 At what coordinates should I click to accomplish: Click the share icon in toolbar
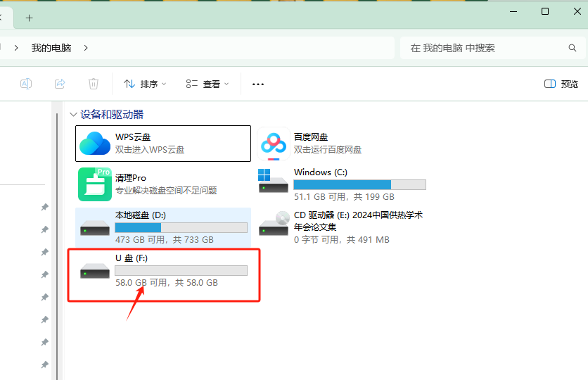[x=60, y=84]
